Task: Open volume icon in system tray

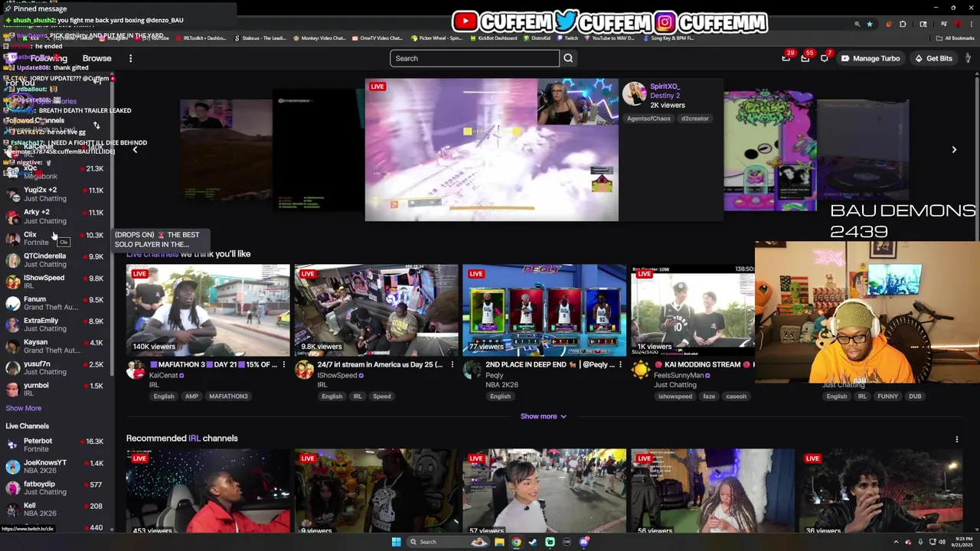Action: (942, 542)
